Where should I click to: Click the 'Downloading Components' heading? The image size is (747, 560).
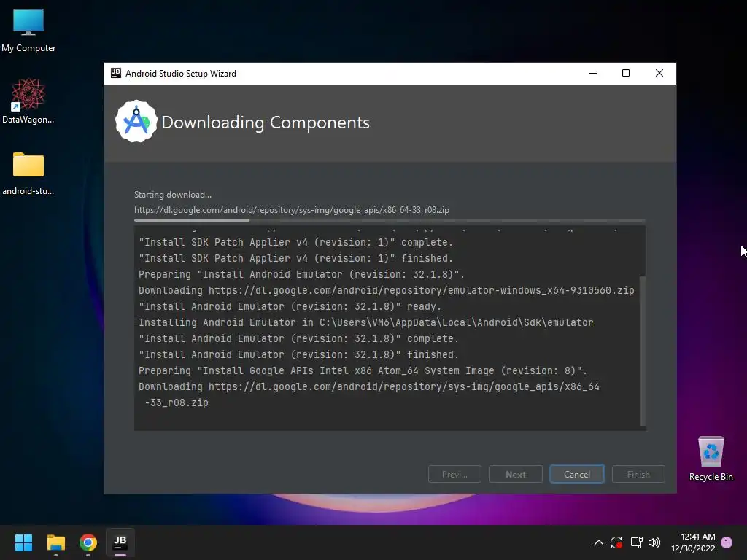click(x=266, y=122)
